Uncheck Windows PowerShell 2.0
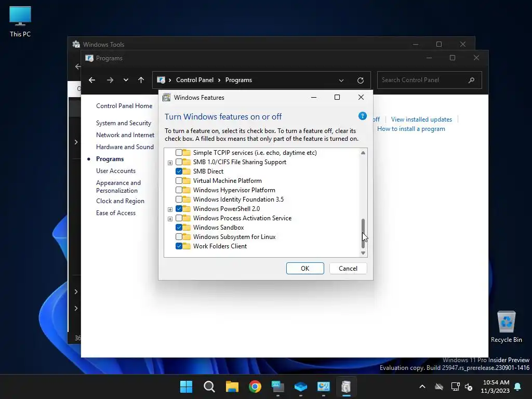 pyautogui.click(x=179, y=209)
